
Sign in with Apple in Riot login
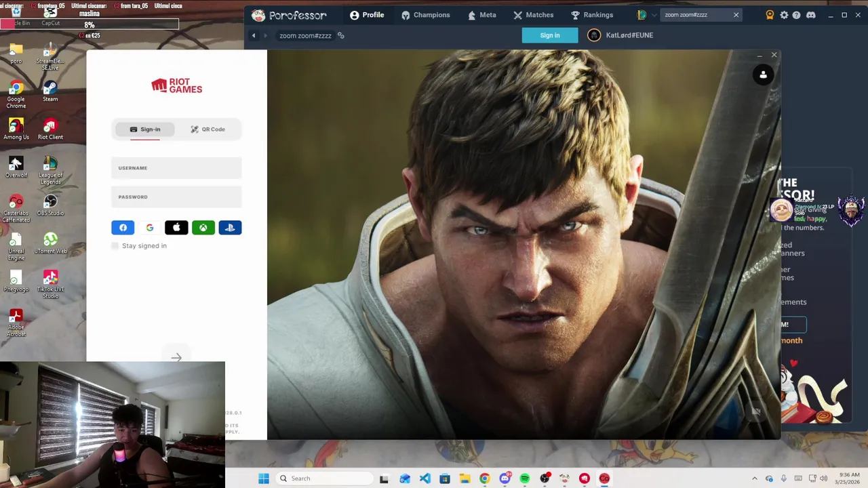[176, 228]
